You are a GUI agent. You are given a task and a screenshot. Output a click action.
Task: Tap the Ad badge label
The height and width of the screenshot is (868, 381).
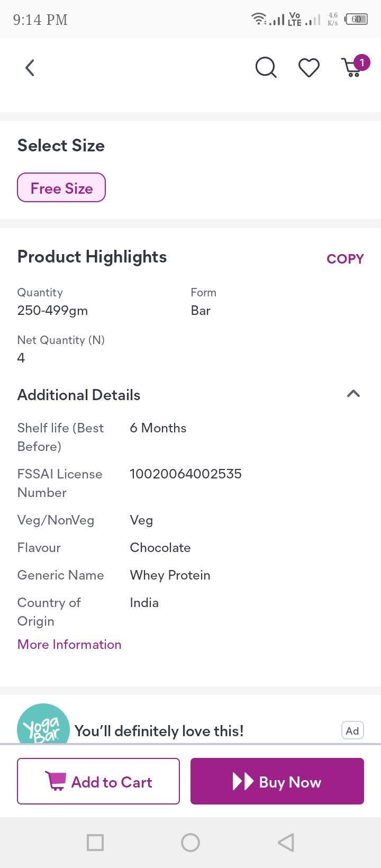point(352,731)
